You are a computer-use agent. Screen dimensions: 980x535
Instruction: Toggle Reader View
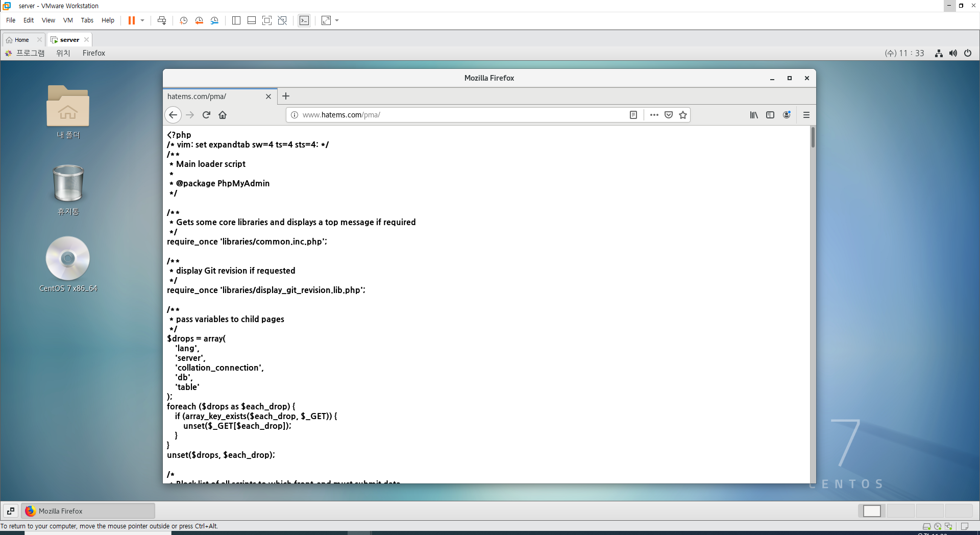point(633,115)
